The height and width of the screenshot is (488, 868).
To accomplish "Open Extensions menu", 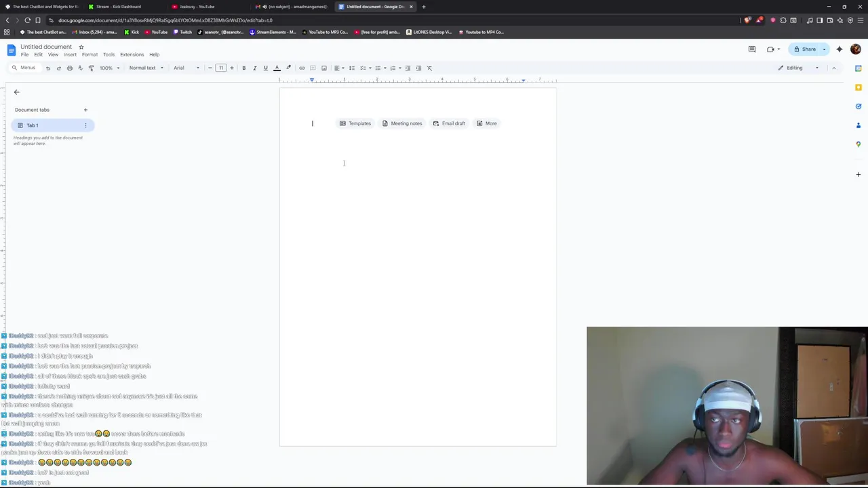I will tap(132, 55).
